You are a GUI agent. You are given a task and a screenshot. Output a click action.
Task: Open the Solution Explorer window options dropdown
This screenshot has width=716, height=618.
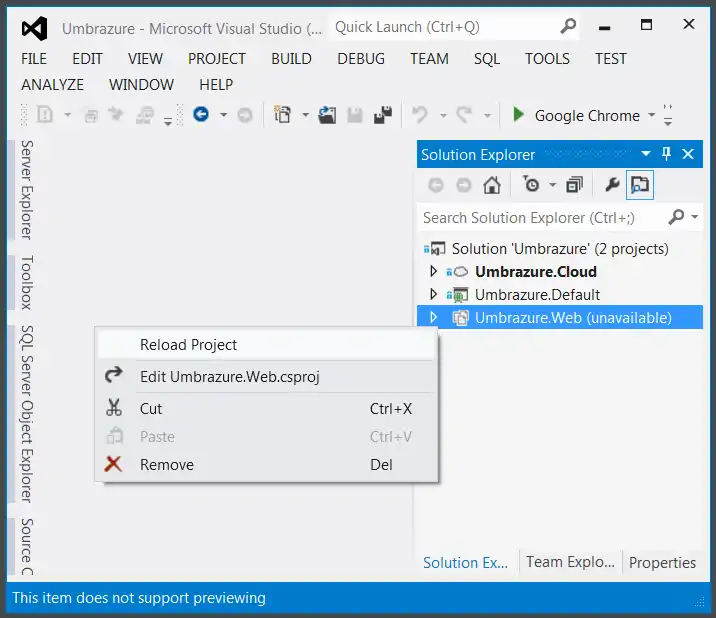coord(646,153)
